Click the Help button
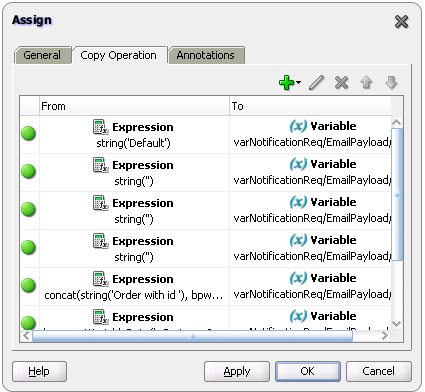 (39, 371)
